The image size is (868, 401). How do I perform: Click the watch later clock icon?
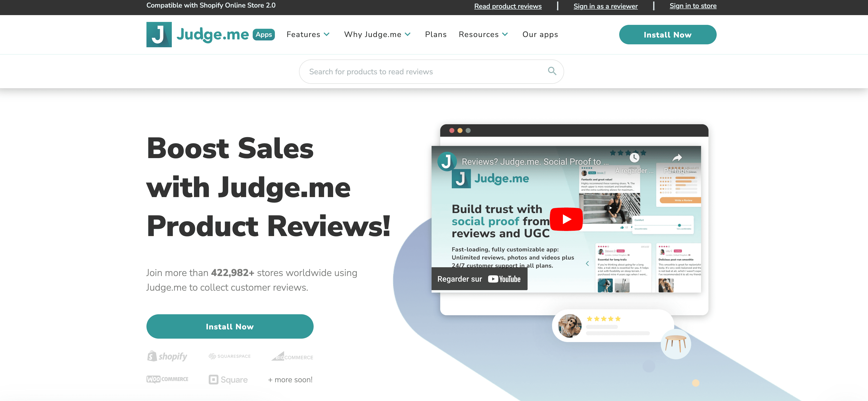[x=635, y=157]
